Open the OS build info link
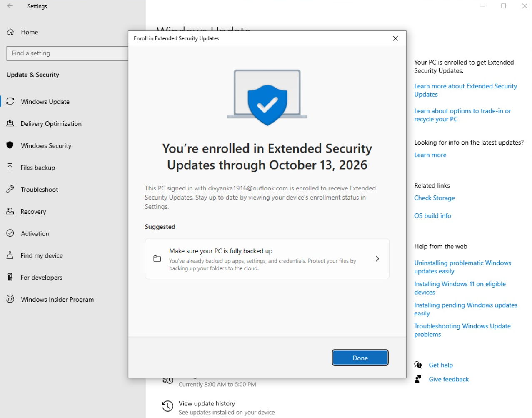The image size is (532, 418). (x=432, y=216)
